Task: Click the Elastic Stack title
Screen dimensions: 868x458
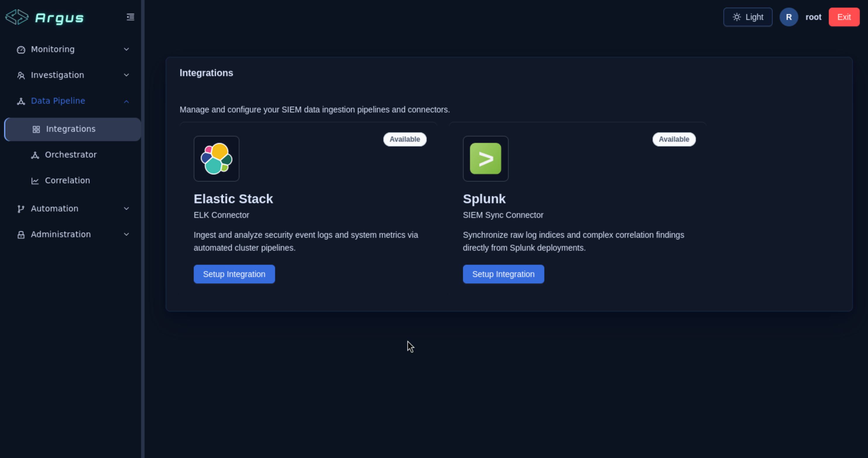Action: (233, 199)
